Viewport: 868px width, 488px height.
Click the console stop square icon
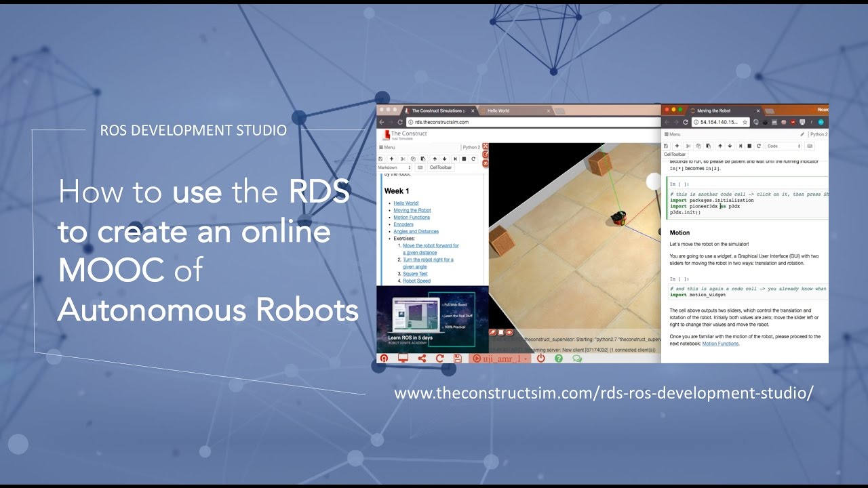[501, 332]
